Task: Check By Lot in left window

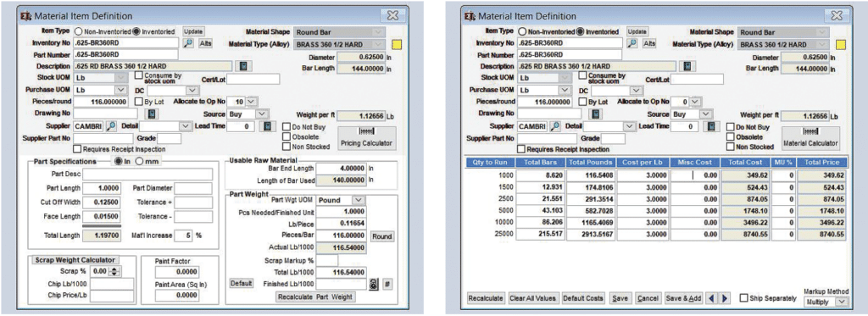Action: [139, 102]
